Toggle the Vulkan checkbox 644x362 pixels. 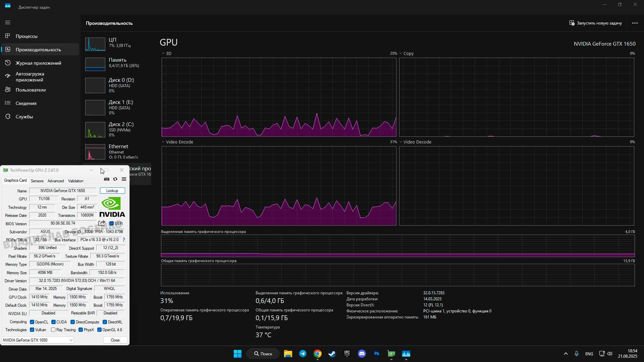[32, 330]
